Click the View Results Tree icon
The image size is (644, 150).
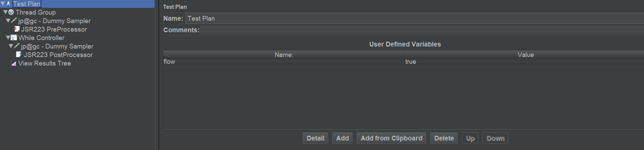[14, 63]
